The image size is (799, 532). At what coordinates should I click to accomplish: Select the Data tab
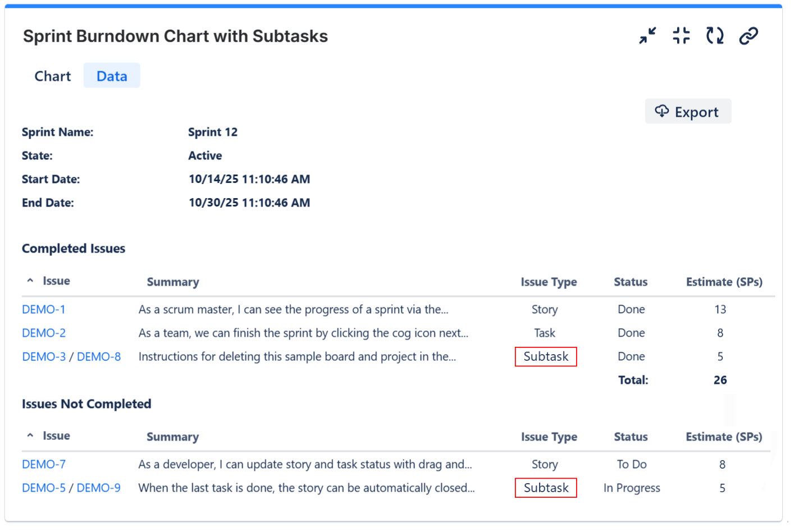coord(112,75)
